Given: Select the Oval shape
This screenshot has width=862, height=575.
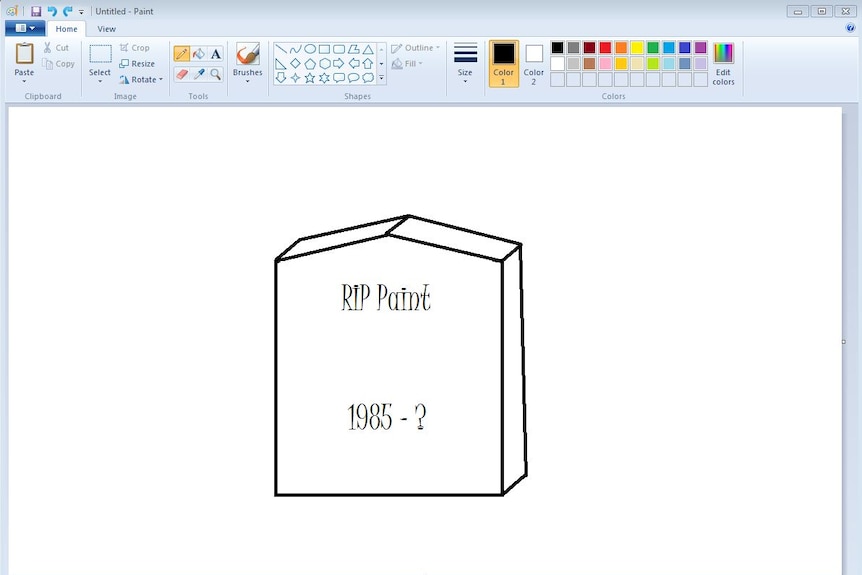Looking at the screenshot, I should click(310, 49).
